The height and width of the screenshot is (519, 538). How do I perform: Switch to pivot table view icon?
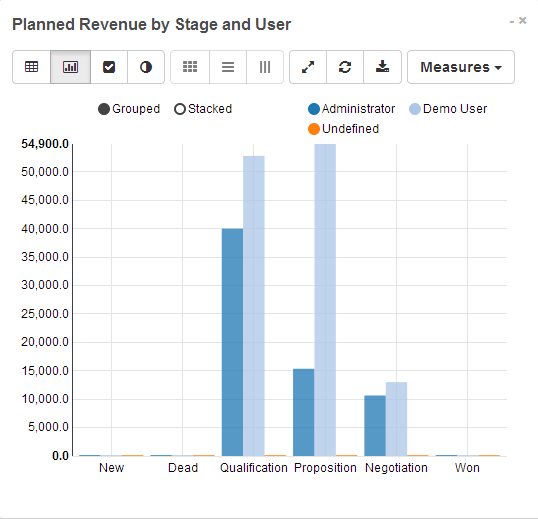pyautogui.click(x=32, y=67)
